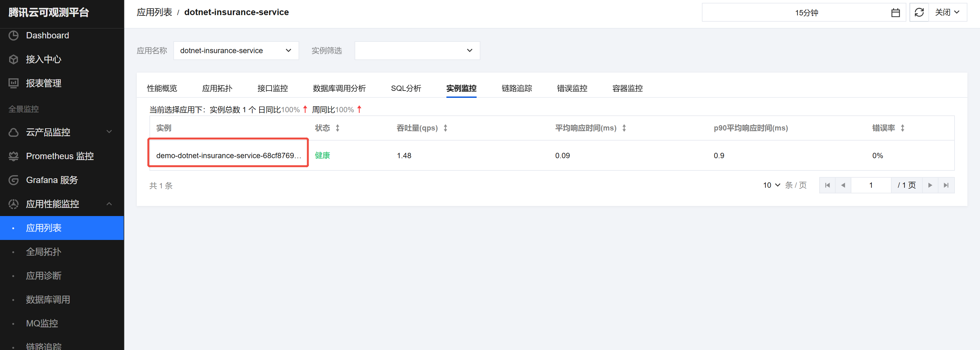Click the 健康 status cell
Image resolution: width=980 pixels, height=350 pixels.
point(322,156)
